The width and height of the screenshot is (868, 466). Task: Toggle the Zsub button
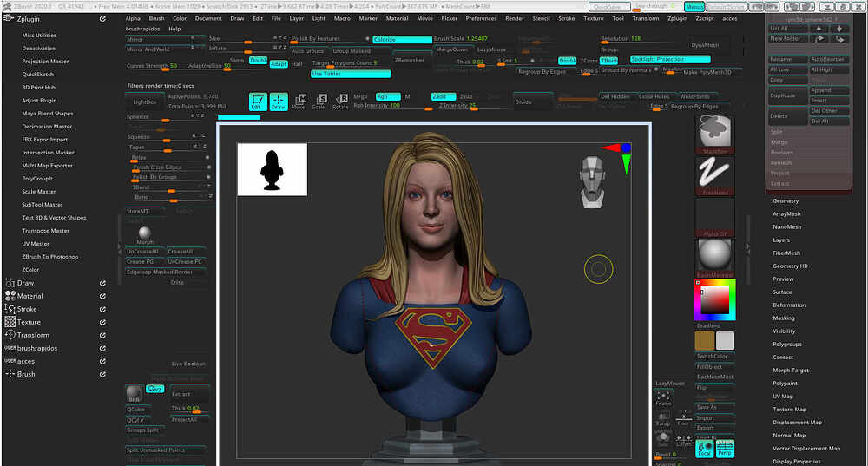[466, 96]
